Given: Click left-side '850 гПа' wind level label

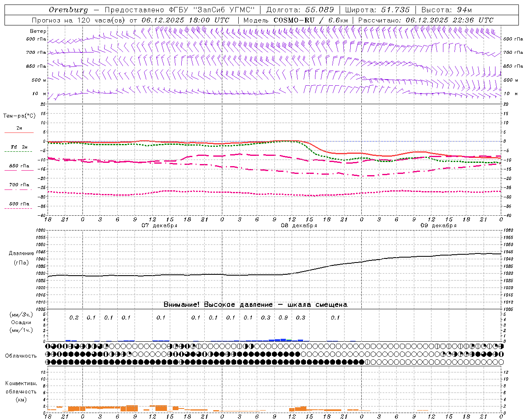Looking at the screenshot, I should pos(36,66).
